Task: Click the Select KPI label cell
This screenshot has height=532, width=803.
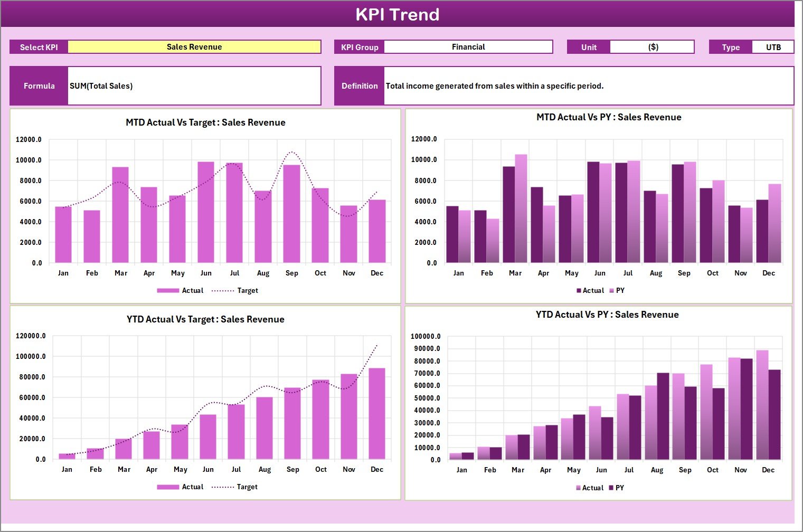Action: click(x=39, y=47)
